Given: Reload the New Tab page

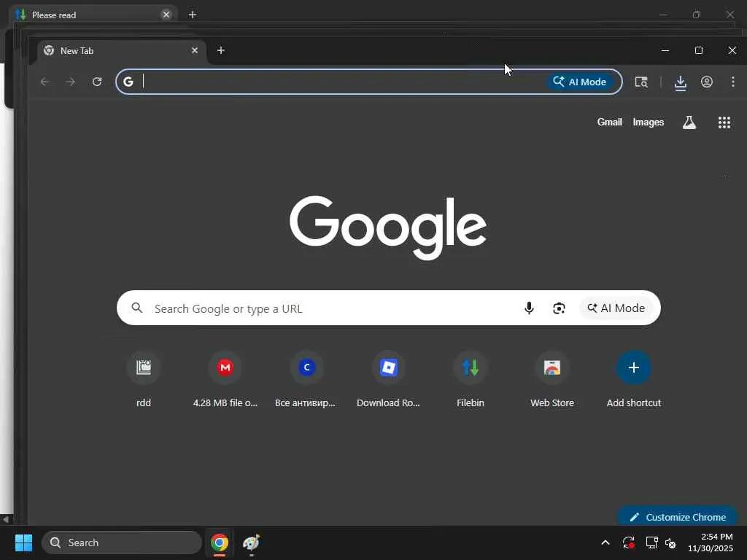Looking at the screenshot, I should [x=97, y=82].
